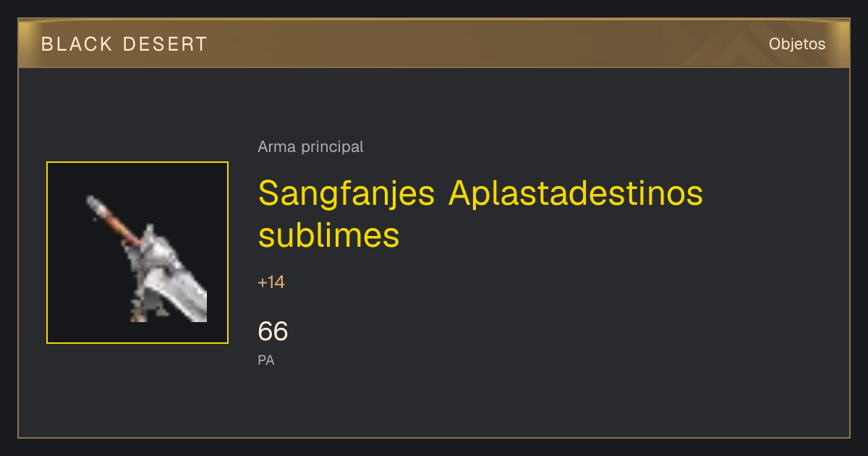The height and width of the screenshot is (456, 868).
Task: Select the +14 enhancement level
Action: click(271, 282)
